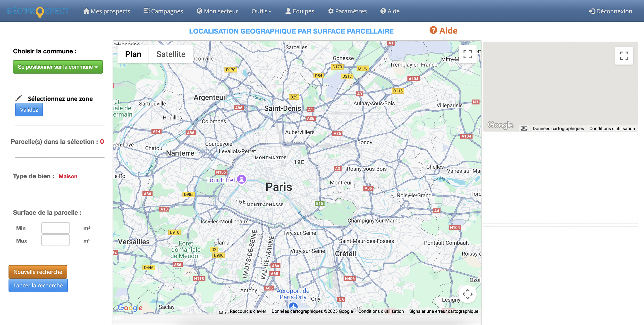Toggle main map fullscreen view
The image size is (644, 325).
(467, 54)
